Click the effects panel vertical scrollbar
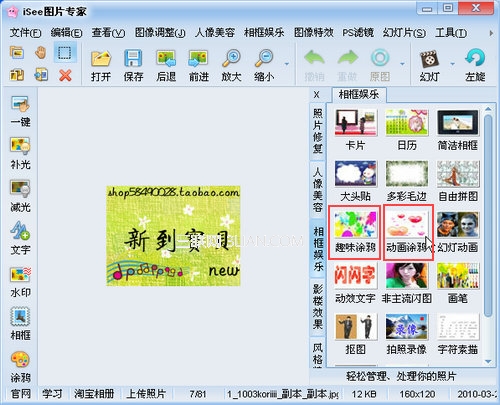 488,215
